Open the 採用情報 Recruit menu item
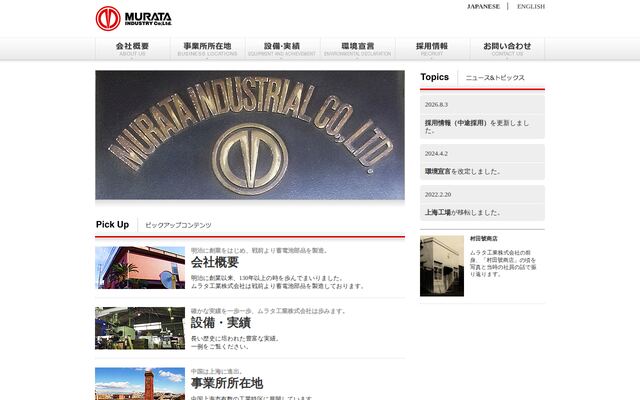The height and width of the screenshot is (400, 640). click(x=432, y=49)
